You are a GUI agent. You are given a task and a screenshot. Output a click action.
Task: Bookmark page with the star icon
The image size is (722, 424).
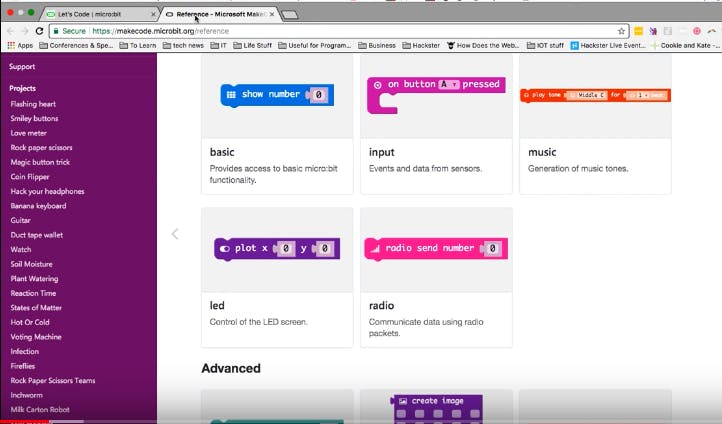(621, 31)
